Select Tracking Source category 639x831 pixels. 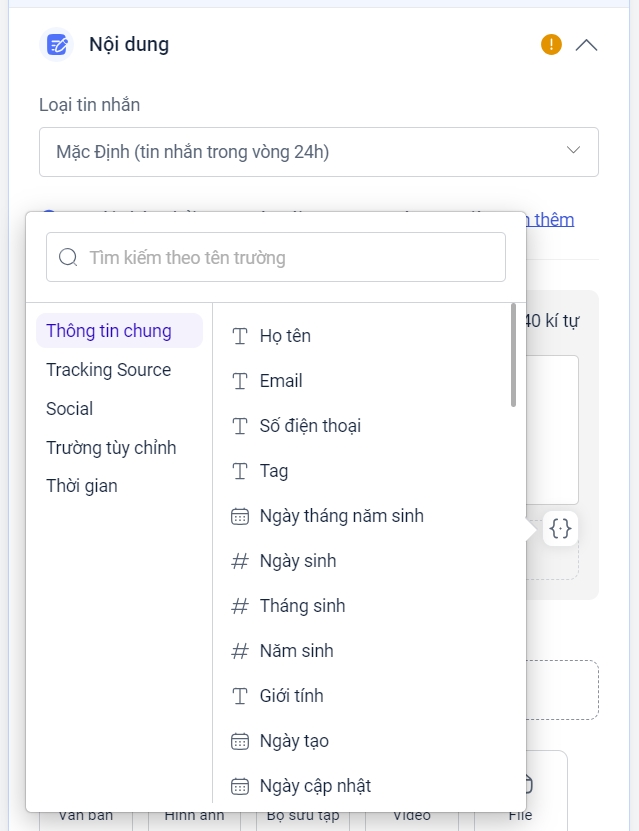(108, 370)
